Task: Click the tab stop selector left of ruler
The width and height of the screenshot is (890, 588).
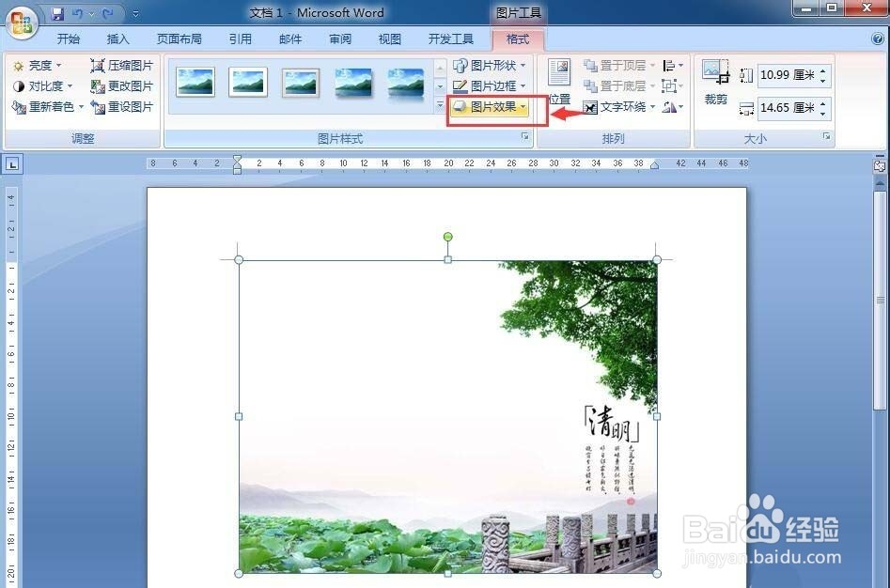Action: 12,164
